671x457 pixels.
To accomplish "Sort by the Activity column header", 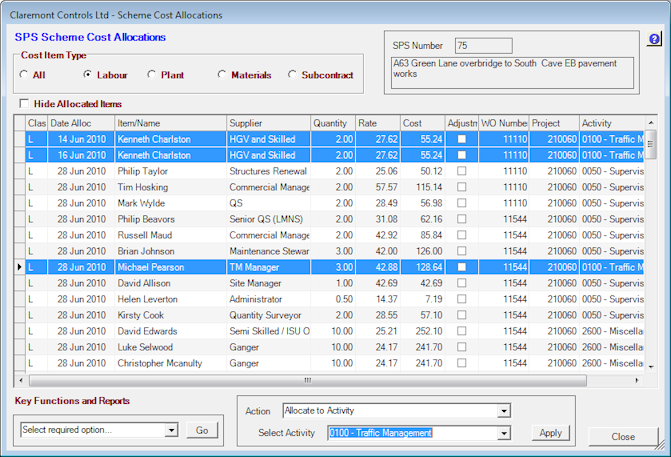I will pos(612,123).
